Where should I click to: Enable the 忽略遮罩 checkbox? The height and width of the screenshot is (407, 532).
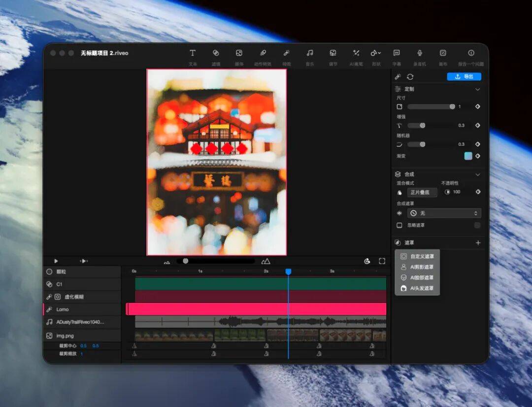[x=399, y=225]
